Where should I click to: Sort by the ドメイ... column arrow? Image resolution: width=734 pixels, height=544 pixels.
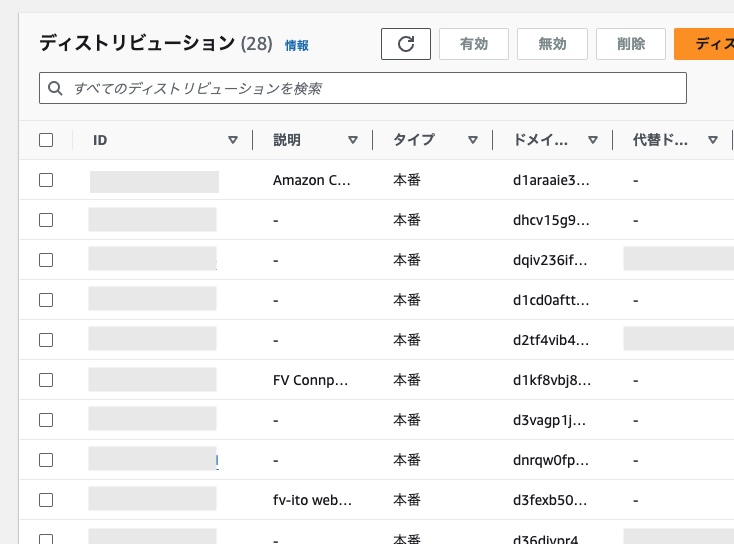click(593, 140)
